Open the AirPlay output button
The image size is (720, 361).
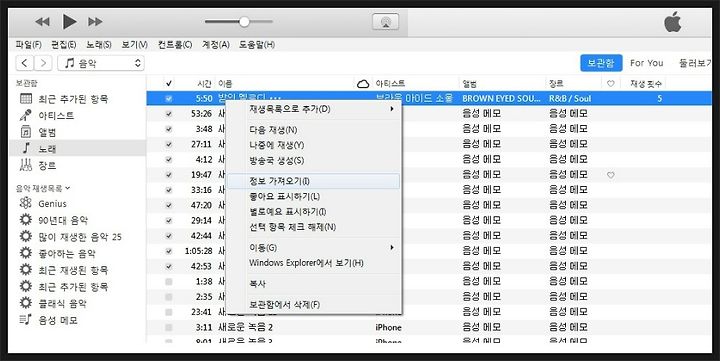click(385, 22)
